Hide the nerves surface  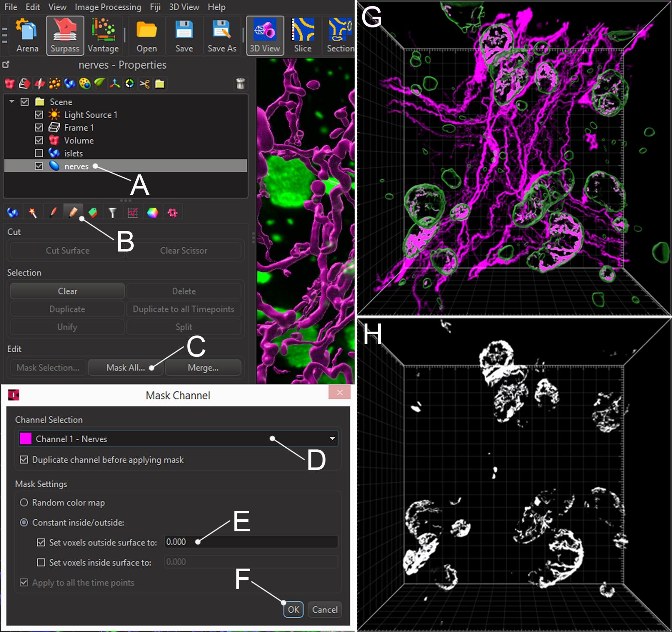39,166
